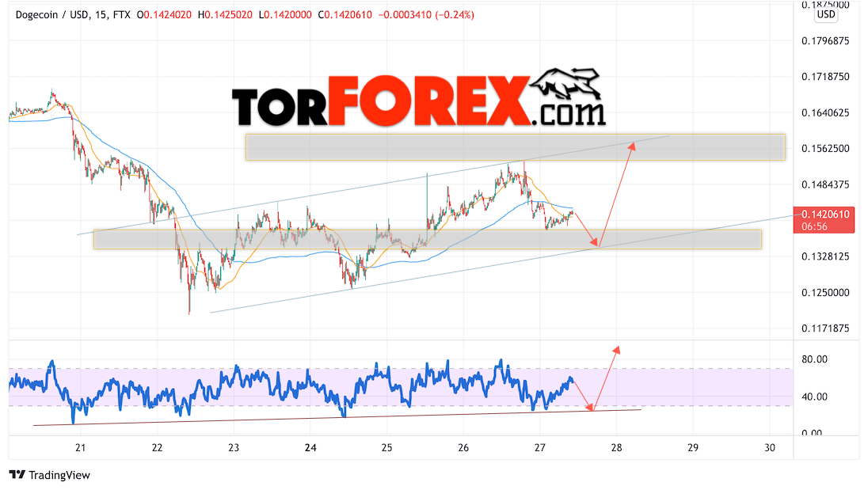Click date label 21 on time axis

click(80, 447)
